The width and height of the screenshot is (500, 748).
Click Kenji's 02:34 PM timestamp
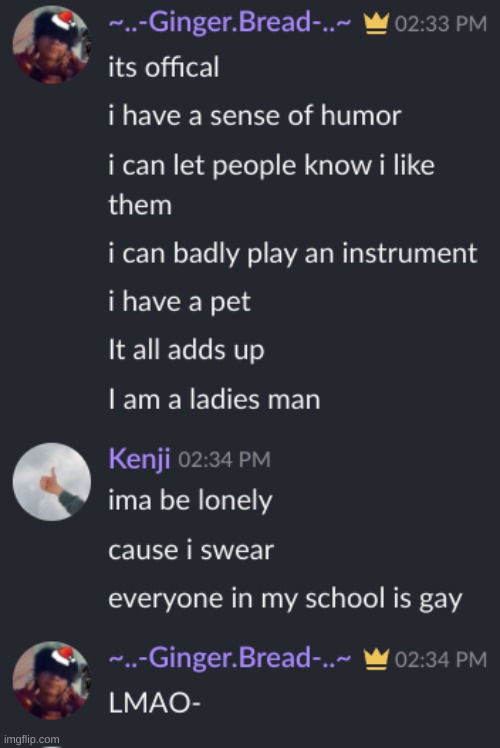tap(224, 460)
